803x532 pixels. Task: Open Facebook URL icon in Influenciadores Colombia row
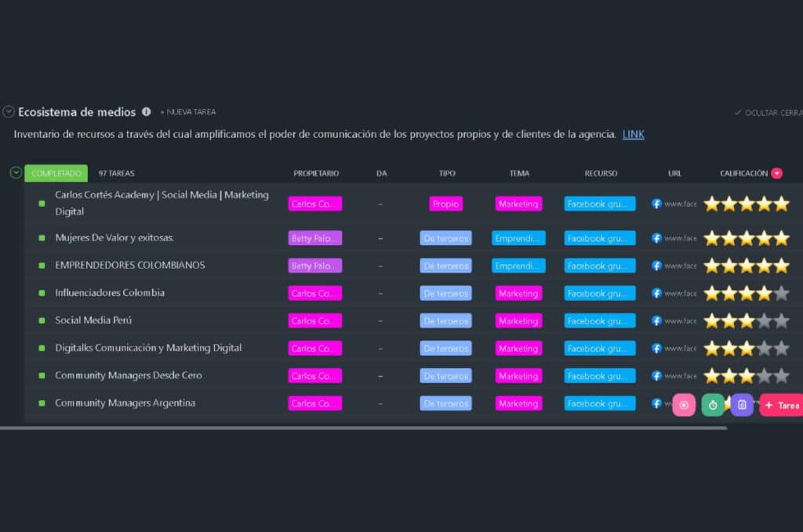click(x=656, y=293)
